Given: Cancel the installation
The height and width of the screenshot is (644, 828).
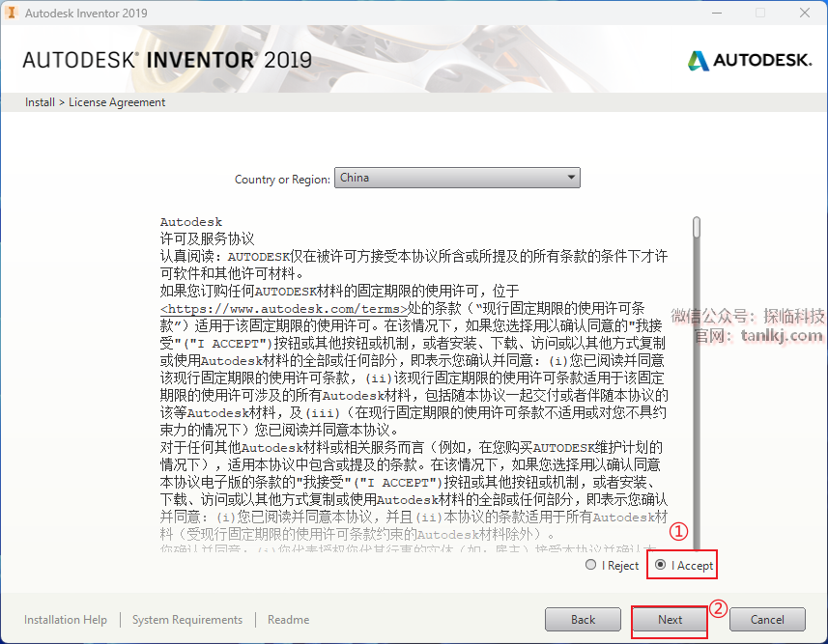Looking at the screenshot, I should [767, 620].
